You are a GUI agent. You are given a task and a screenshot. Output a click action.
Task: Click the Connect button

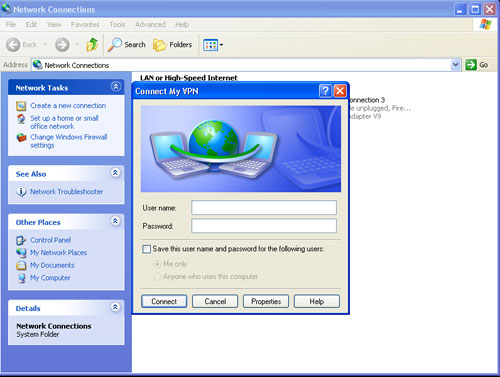pos(164,301)
